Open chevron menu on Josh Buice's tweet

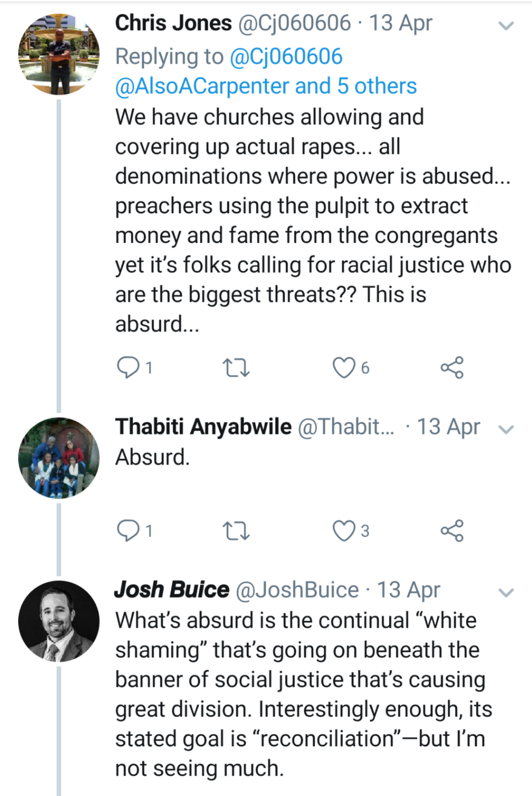click(506, 592)
